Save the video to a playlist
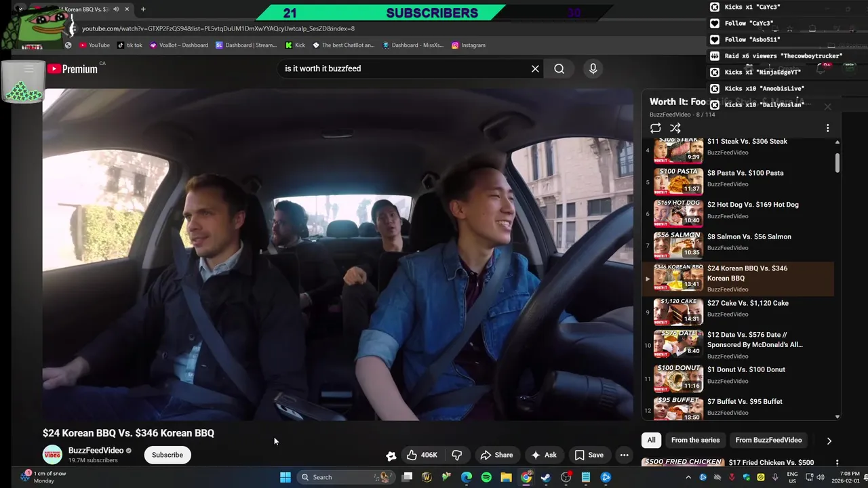This screenshot has width=868, height=488. point(589,455)
